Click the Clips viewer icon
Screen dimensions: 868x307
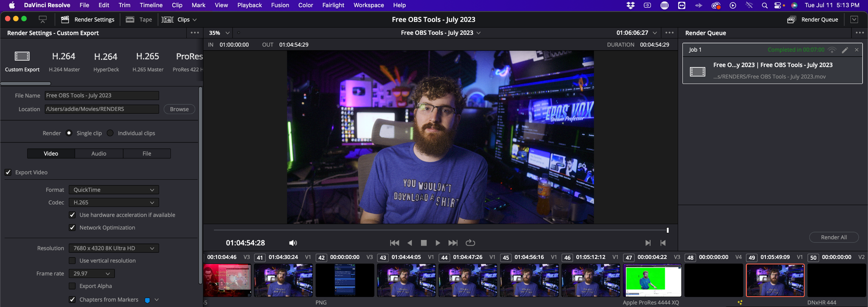tap(167, 19)
